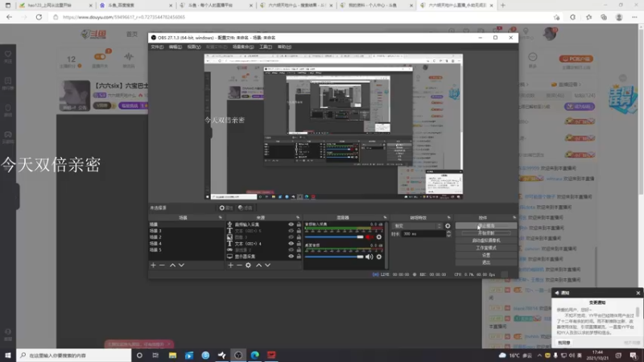Go back in the browser behind OBS
The height and width of the screenshot is (362, 644).
point(9,17)
